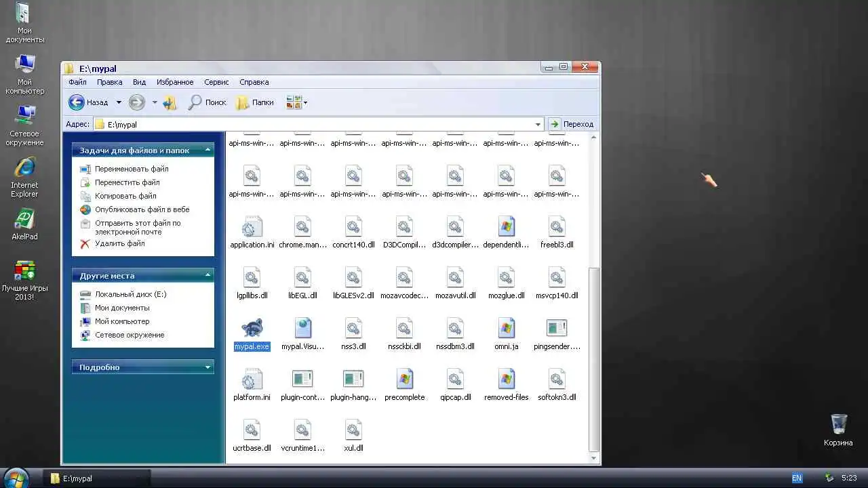Screen dimensions: 868x488
Task: Select the nssckbi.dll file icon
Action: 404,328
